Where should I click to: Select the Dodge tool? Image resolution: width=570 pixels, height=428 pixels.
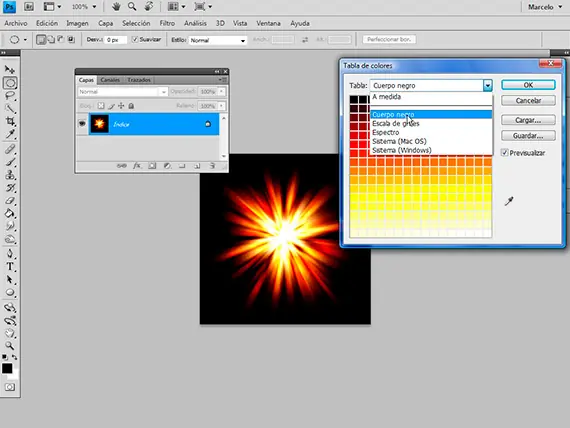[x=10, y=239]
